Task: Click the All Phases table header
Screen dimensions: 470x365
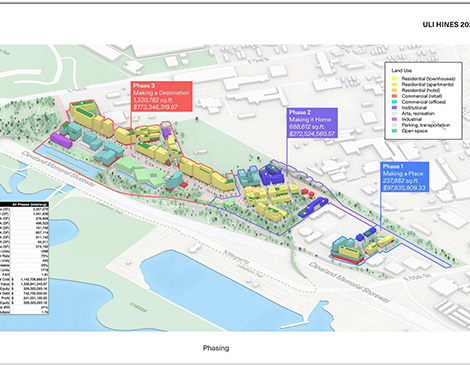Action: [x=29, y=204]
